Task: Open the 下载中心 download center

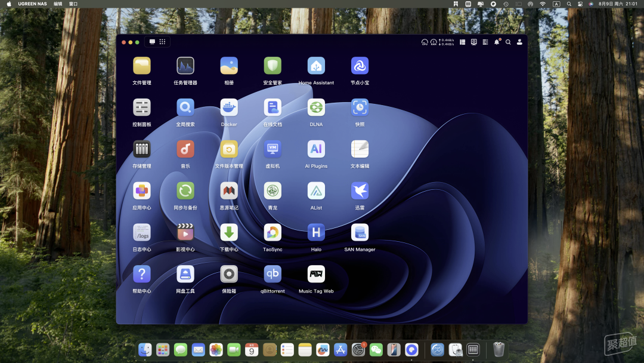Action: [x=229, y=233]
